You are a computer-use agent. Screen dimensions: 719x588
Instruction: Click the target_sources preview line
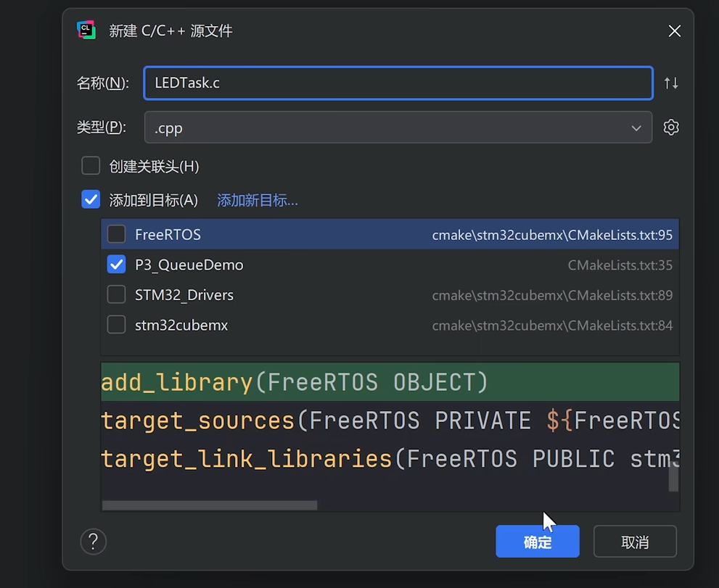390,421
